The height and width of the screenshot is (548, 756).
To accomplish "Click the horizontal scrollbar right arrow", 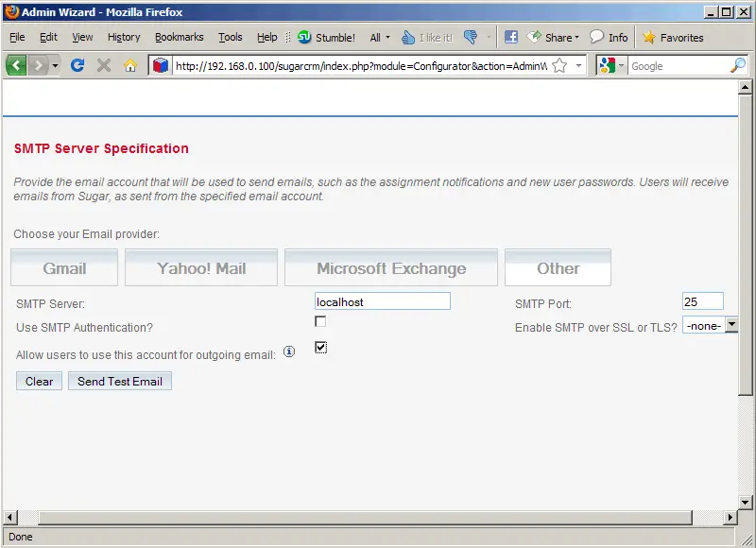I will [x=730, y=518].
